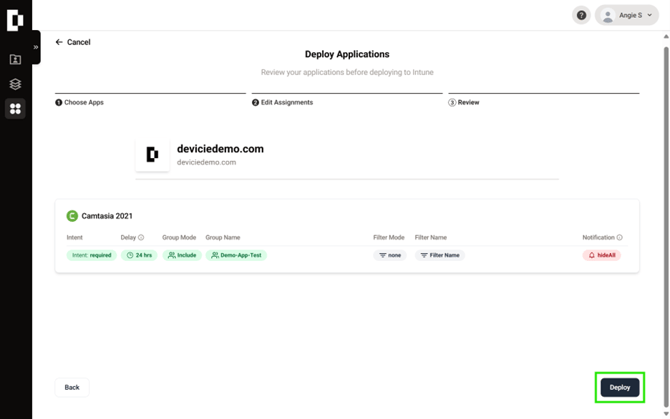Open the layers stack sidebar icon
Screen dimensions: 670x419
pyautogui.click(x=15, y=84)
